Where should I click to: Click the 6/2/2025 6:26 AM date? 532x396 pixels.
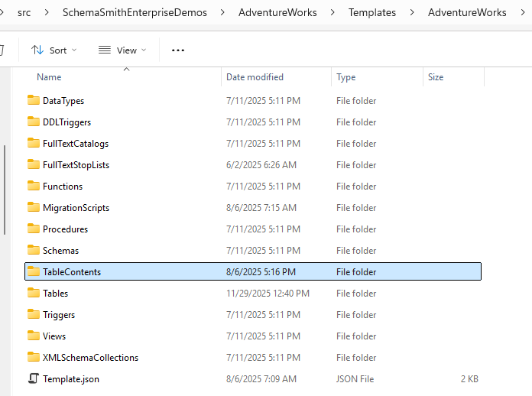click(x=261, y=165)
